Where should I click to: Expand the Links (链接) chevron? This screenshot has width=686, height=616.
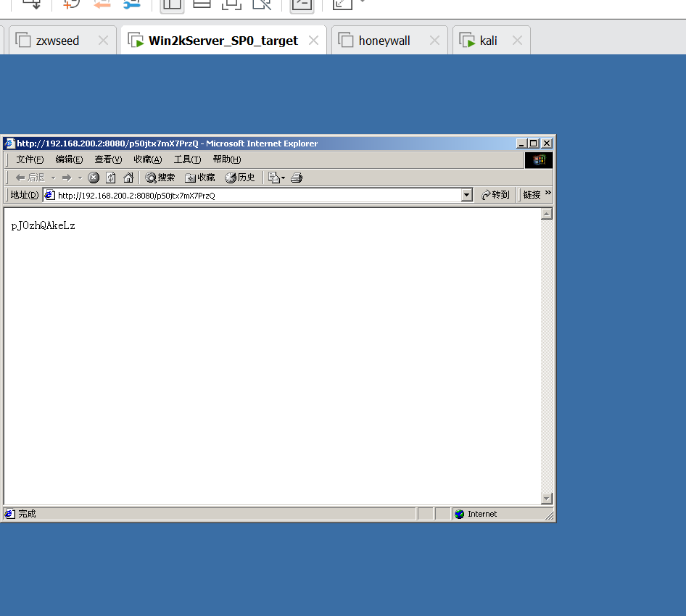pos(547,193)
